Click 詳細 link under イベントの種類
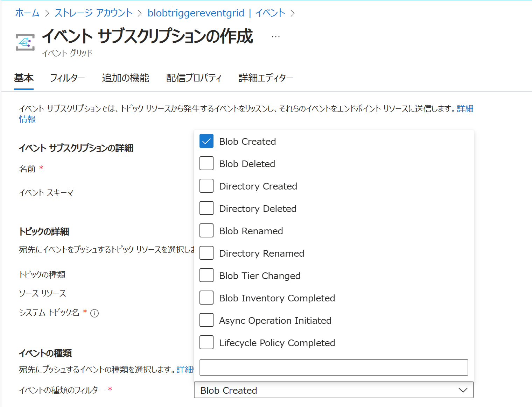The image size is (532, 407). (x=185, y=370)
